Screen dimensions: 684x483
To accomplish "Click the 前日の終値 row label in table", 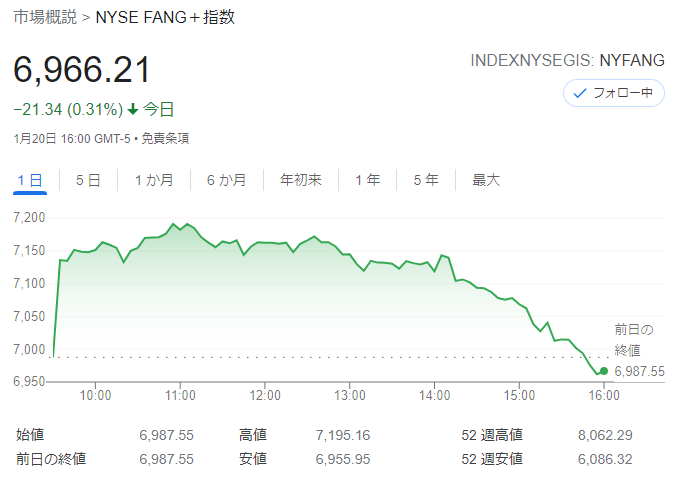I will click(x=51, y=459).
